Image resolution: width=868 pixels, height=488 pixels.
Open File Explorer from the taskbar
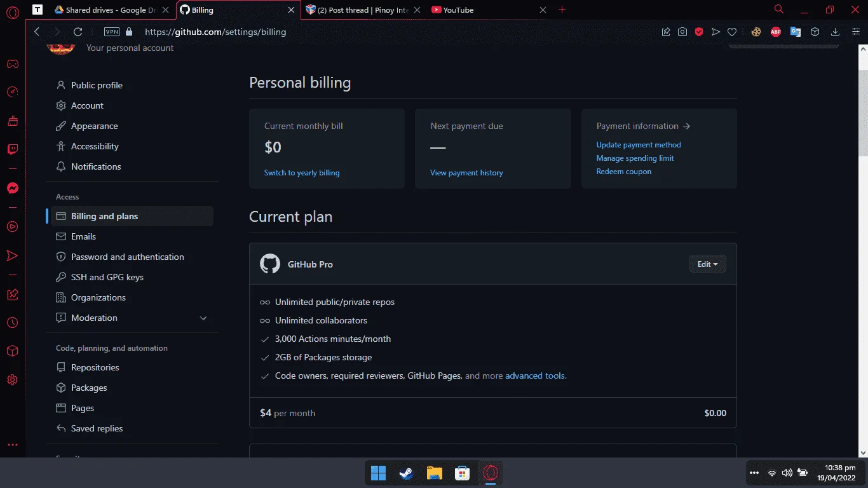(435, 473)
